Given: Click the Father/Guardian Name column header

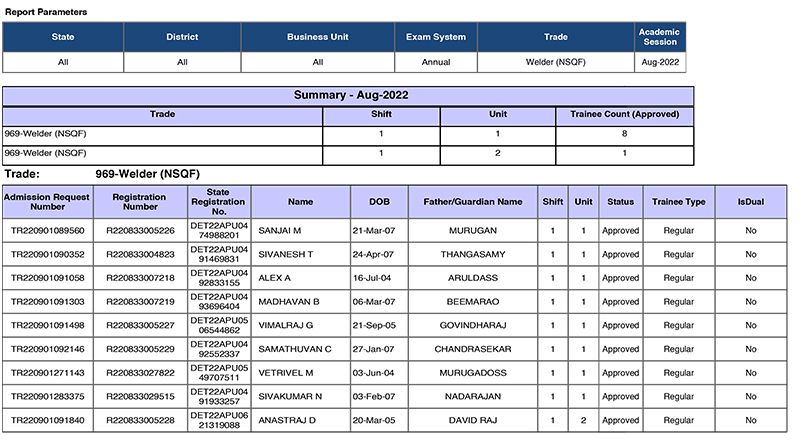Looking at the screenshot, I should [x=473, y=202].
